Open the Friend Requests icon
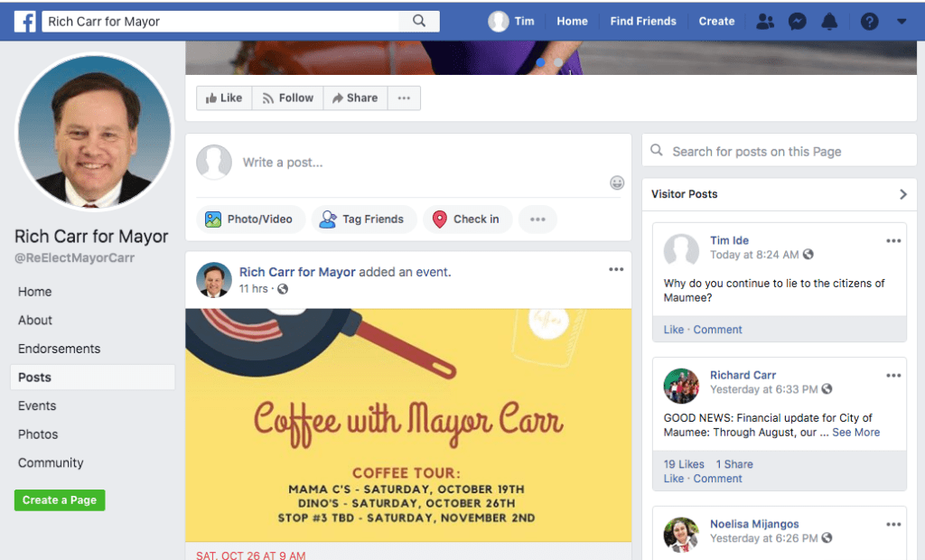 pos(765,22)
